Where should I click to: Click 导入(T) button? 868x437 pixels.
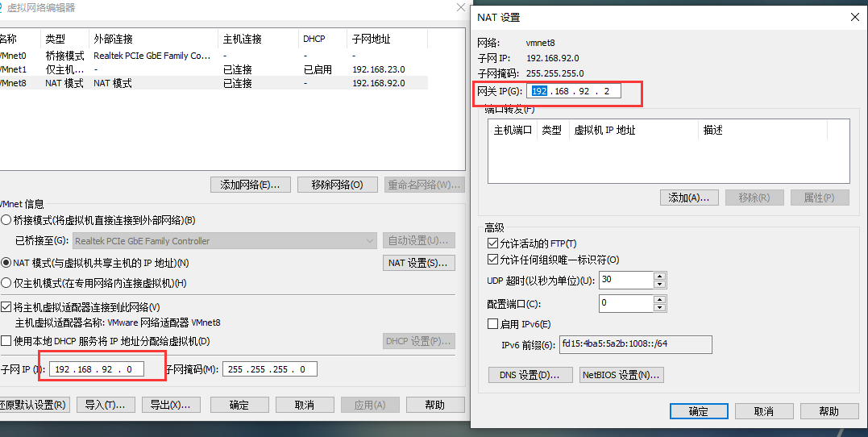click(106, 405)
